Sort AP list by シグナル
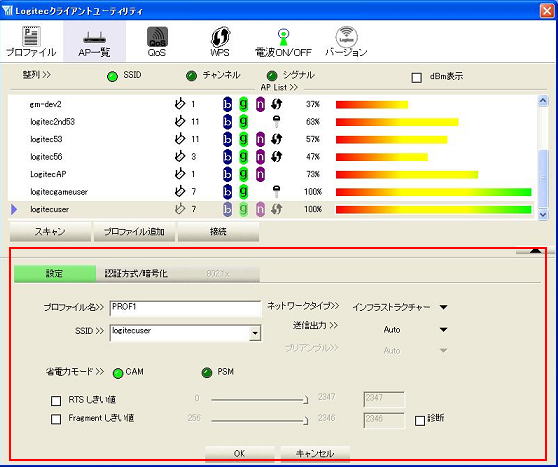Viewport: 558px width, 467px height. click(272, 76)
